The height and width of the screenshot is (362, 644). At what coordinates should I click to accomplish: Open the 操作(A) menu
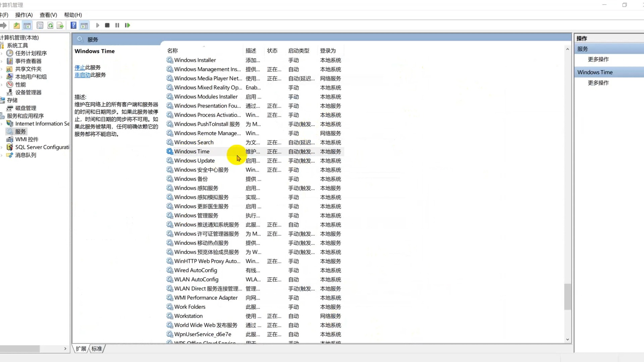[x=24, y=15]
